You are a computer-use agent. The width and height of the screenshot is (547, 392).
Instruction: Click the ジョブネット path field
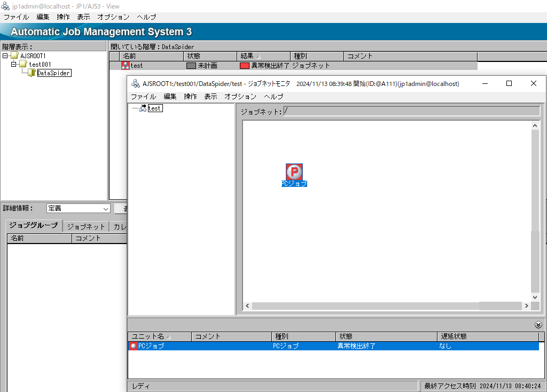412,111
